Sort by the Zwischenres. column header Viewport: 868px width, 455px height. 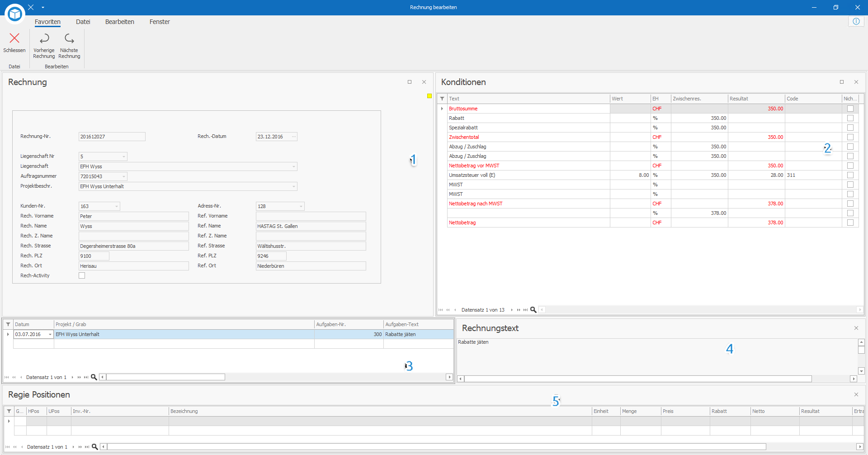pyautogui.click(x=699, y=99)
